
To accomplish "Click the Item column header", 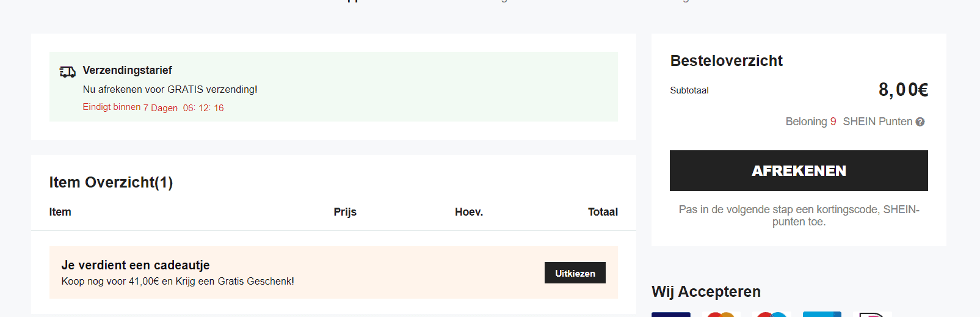I will (60, 212).
